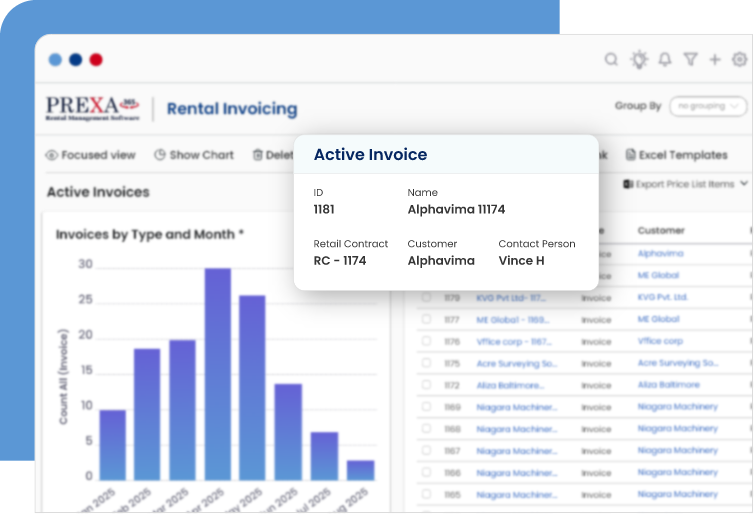Open the settings gear icon
This screenshot has width=754, height=514.
[x=740, y=59]
